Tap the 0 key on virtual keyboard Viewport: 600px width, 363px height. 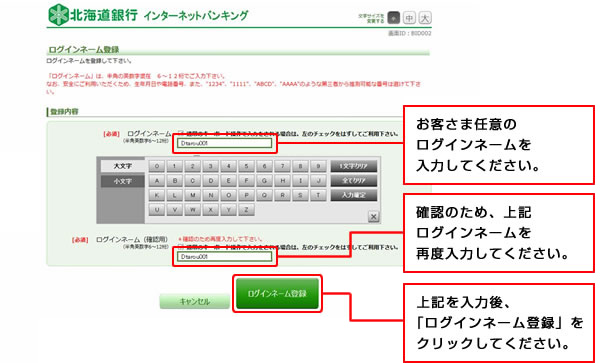tap(157, 166)
